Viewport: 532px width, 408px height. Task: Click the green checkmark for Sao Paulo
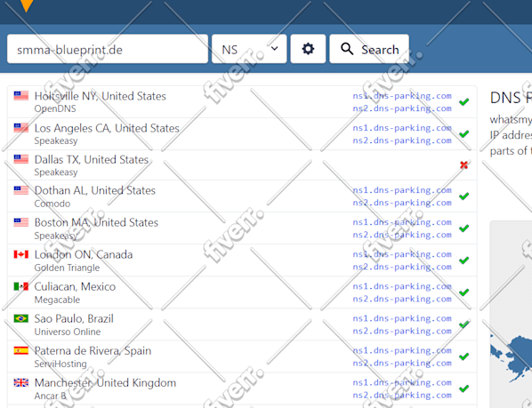pyautogui.click(x=463, y=324)
